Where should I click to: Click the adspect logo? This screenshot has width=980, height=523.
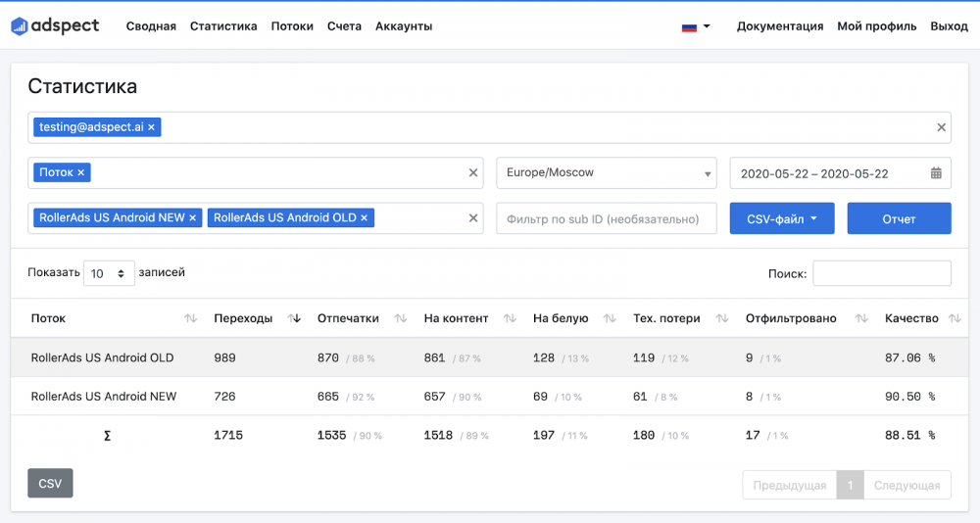point(55,25)
